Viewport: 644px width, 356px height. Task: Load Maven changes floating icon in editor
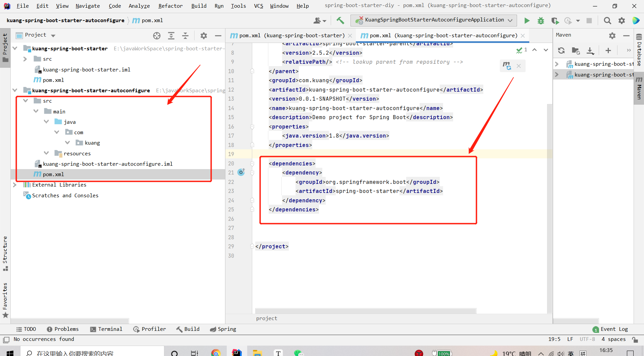pos(507,66)
